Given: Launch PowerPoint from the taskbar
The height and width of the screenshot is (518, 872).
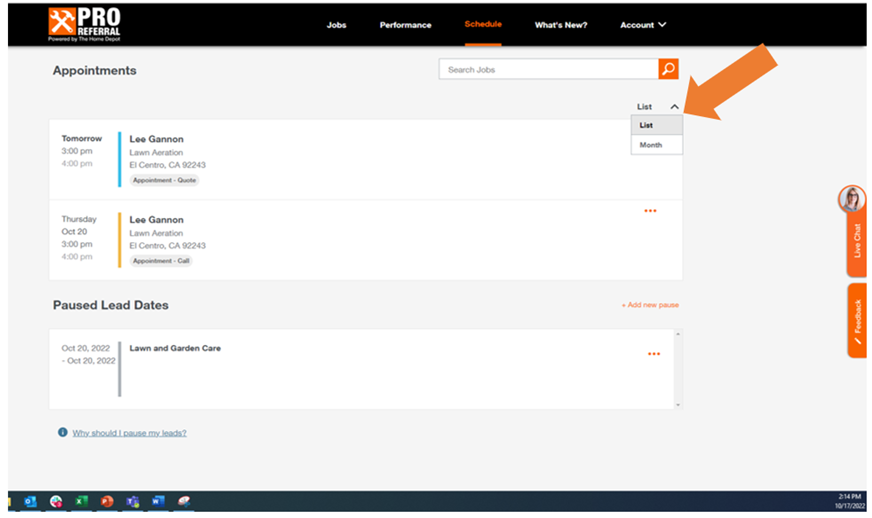Looking at the screenshot, I should click(x=107, y=501).
